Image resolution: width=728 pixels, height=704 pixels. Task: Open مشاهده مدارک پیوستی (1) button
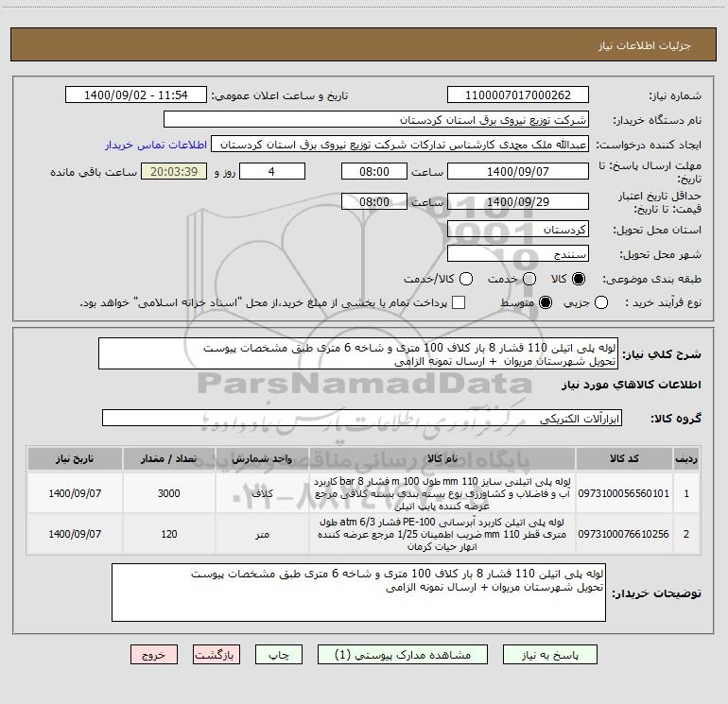[x=403, y=654]
